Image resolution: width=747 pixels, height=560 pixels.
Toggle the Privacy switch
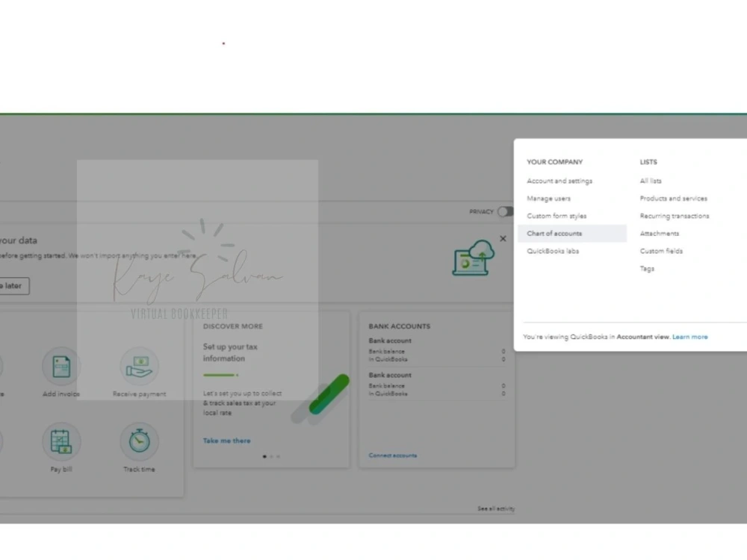[505, 211]
